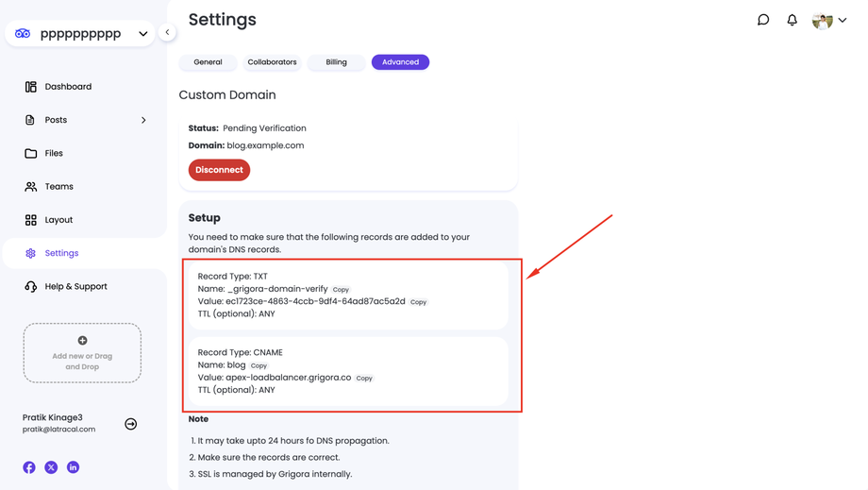Click the logout icon beside Pratik Kinage3
Image resolution: width=868 pixels, height=490 pixels.
pyautogui.click(x=131, y=424)
